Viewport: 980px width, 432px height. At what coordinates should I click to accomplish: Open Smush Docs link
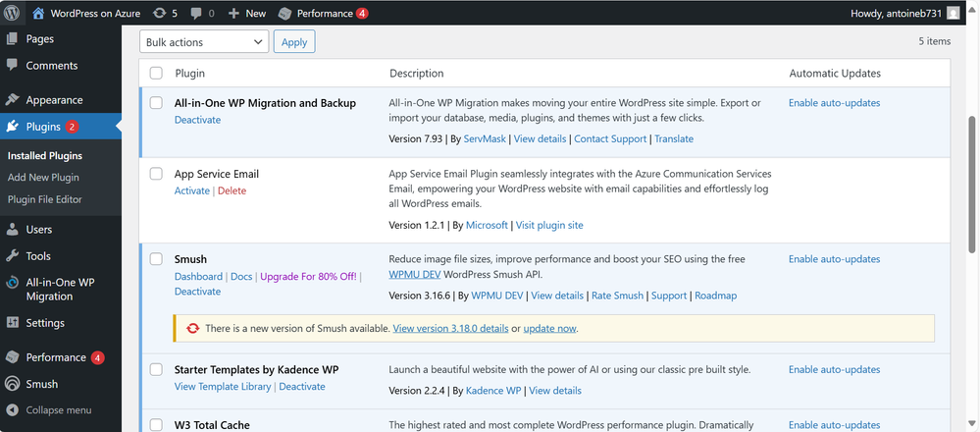pos(241,276)
